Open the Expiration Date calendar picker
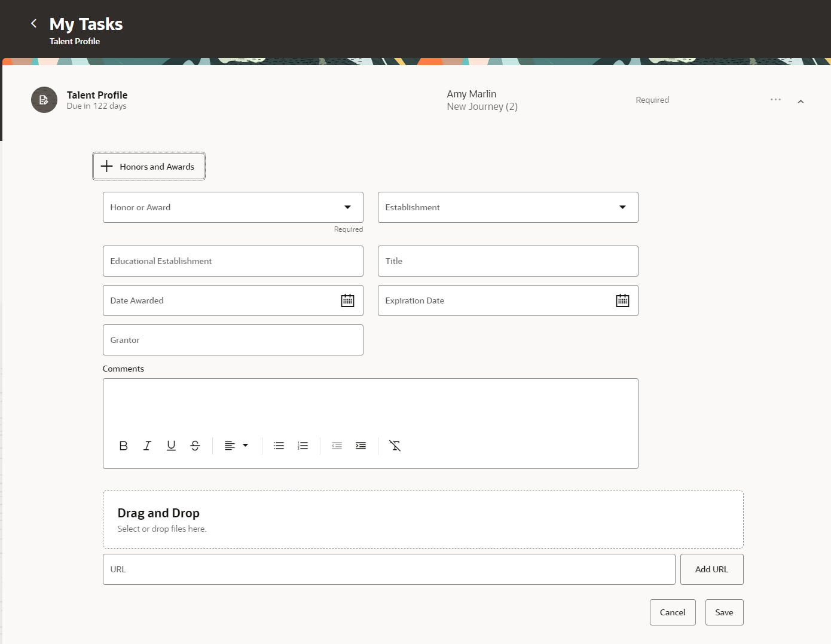This screenshot has height=644, width=831. point(622,300)
